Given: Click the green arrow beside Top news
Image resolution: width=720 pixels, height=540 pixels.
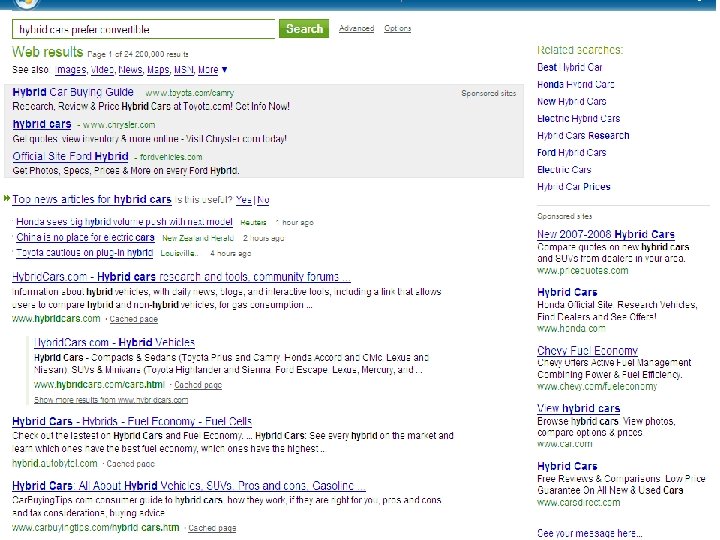Looking at the screenshot, I should click(x=7, y=198).
